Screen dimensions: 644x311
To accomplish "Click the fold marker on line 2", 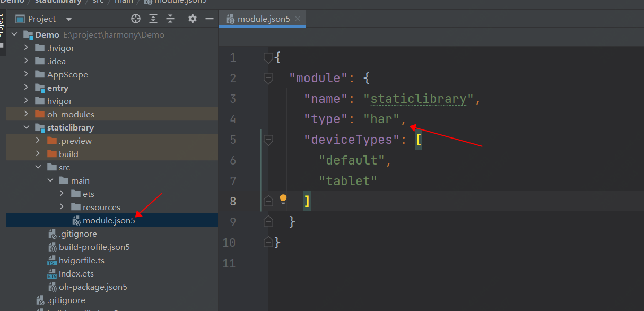I will [x=268, y=79].
